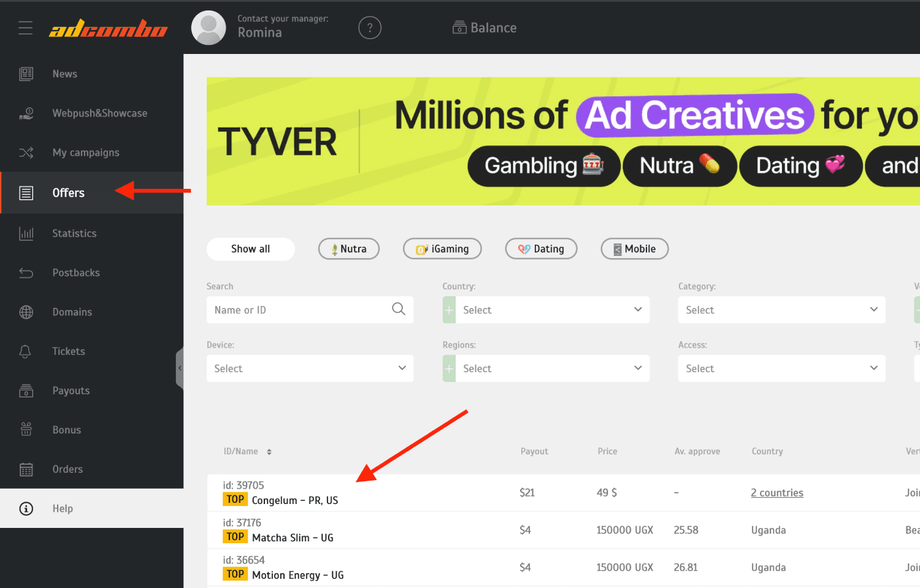Open the manager profile avatar

(209, 28)
